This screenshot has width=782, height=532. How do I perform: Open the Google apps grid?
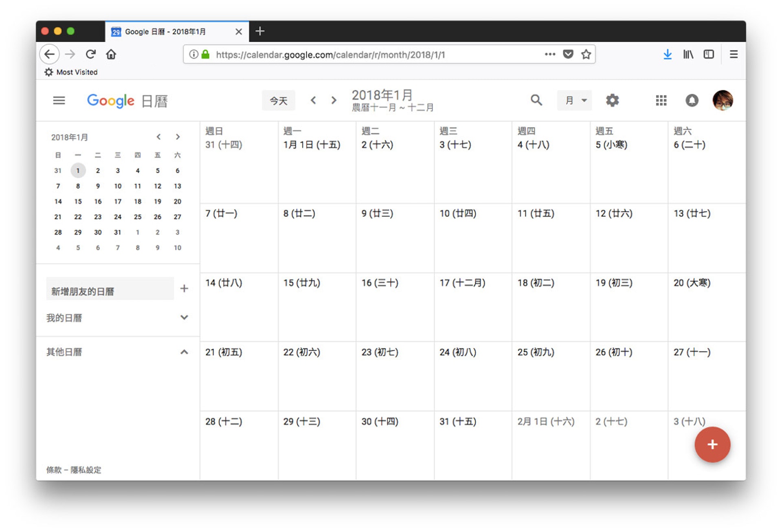[661, 100]
